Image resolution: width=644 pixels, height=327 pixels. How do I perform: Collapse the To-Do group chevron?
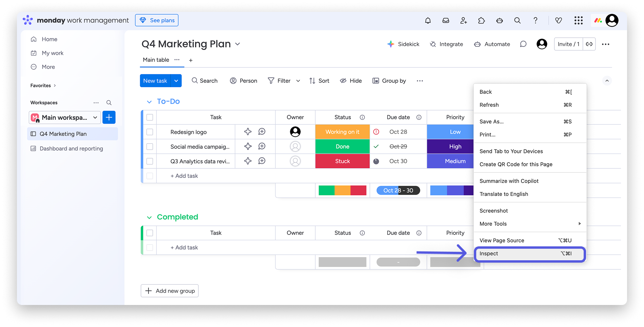pos(149,102)
